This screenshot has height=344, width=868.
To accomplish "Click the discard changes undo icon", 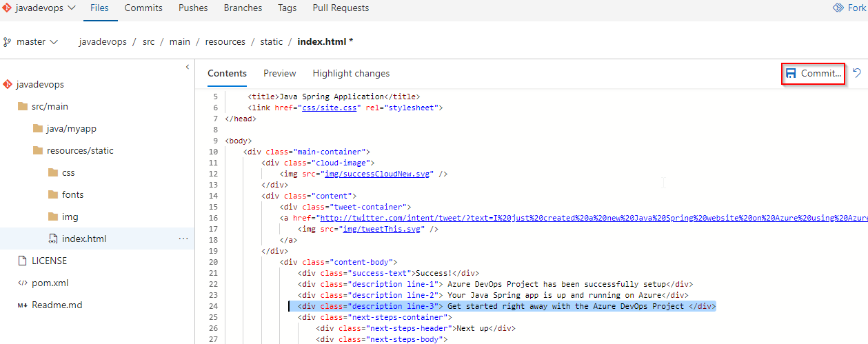I will 857,73.
